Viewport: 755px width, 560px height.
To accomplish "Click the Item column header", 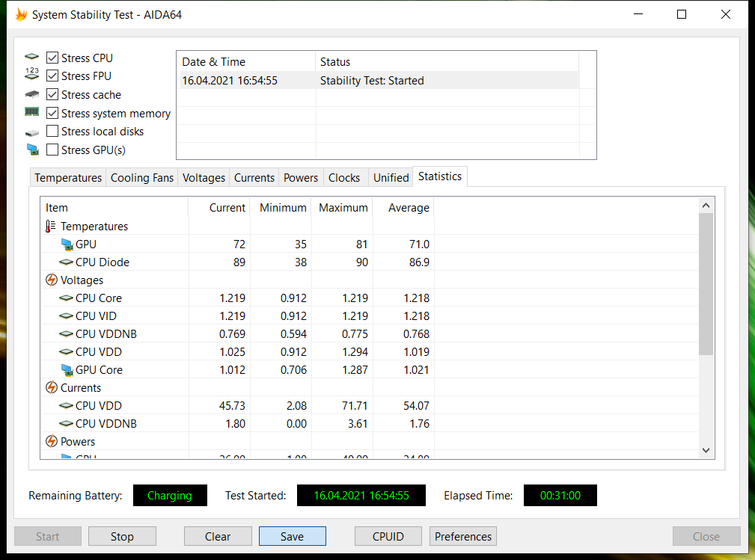I will [x=114, y=207].
